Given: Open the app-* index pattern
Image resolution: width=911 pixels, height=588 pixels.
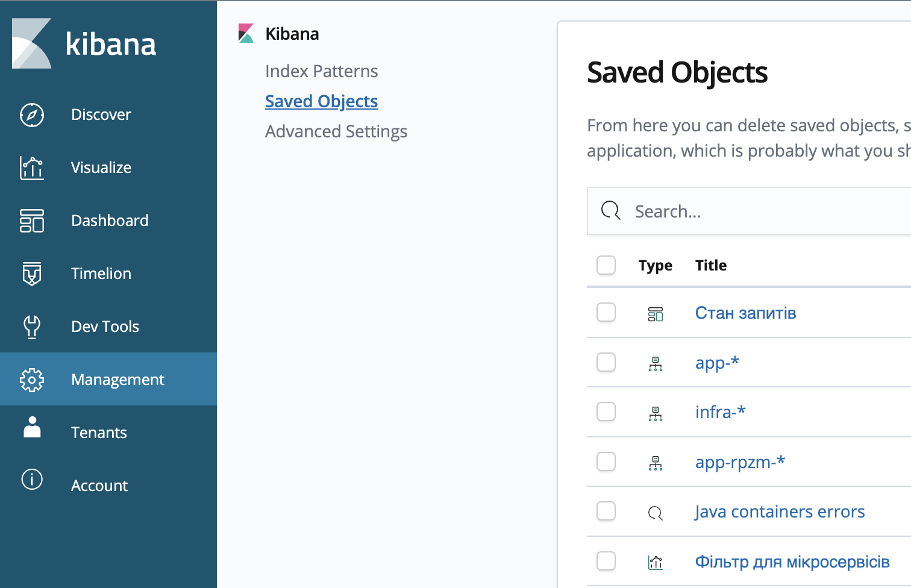Looking at the screenshot, I should (x=717, y=363).
